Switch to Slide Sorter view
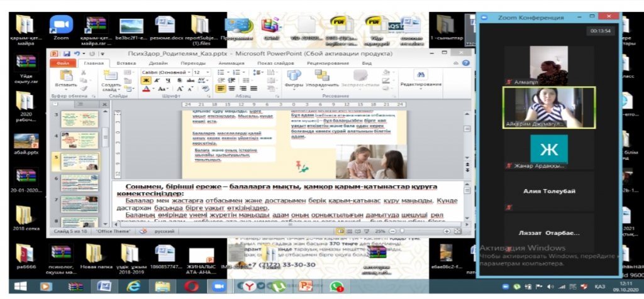The image size is (644, 299). [348, 231]
